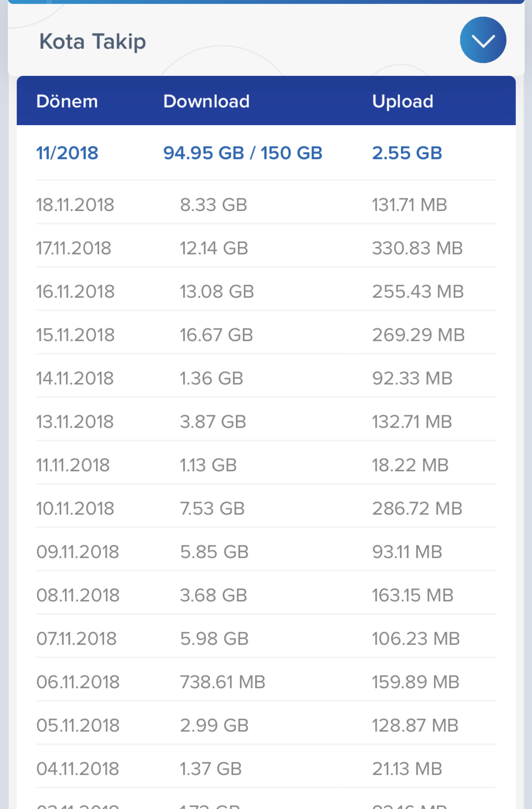Select the Dönem column header
This screenshot has width=532, height=809.
click(x=67, y=101)
